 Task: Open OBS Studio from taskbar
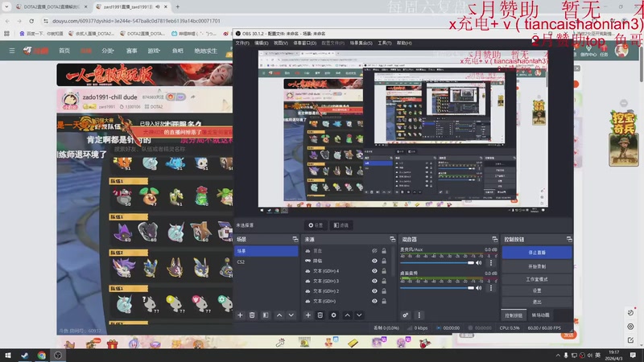click(x=58, y=356)
